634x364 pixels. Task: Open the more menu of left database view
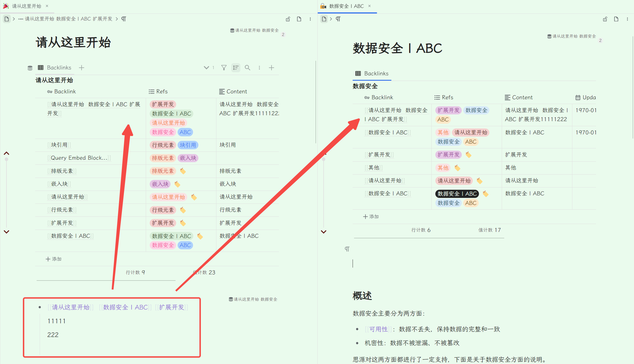[259, 67]
